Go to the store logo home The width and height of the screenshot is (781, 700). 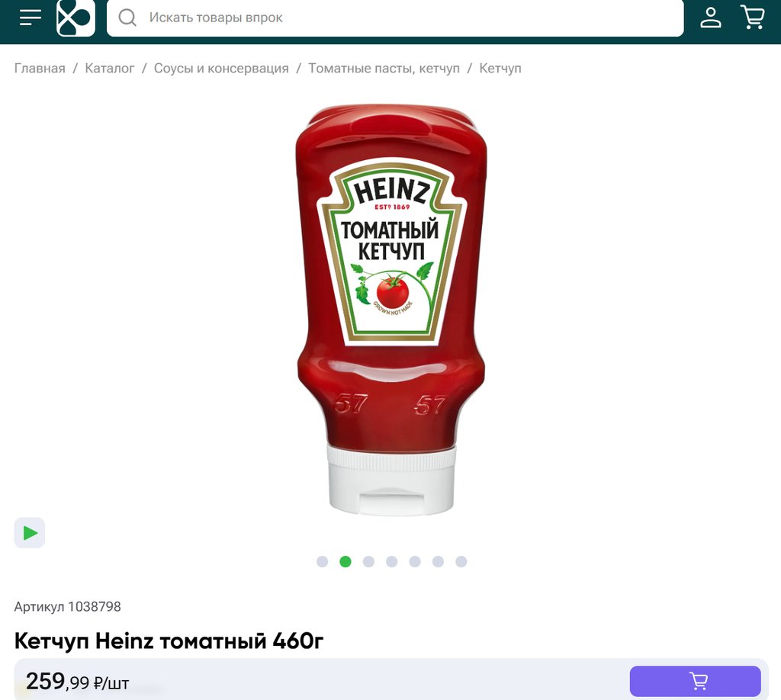76,18
